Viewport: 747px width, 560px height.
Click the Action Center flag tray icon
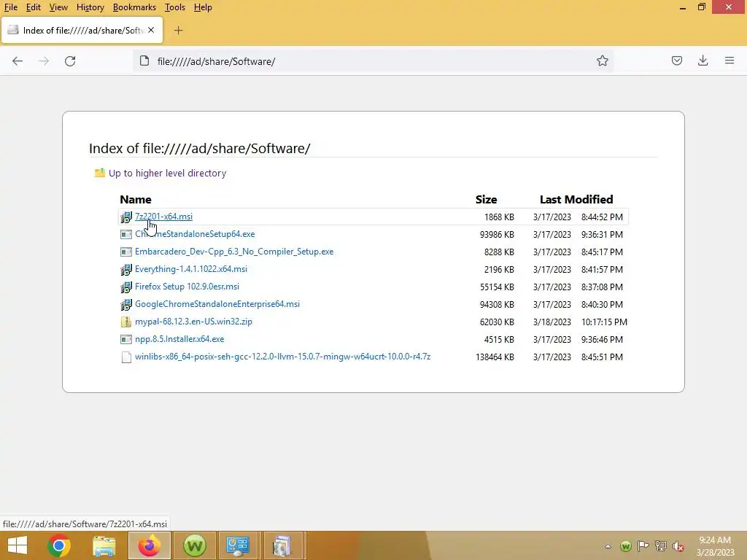pos(643,546)
